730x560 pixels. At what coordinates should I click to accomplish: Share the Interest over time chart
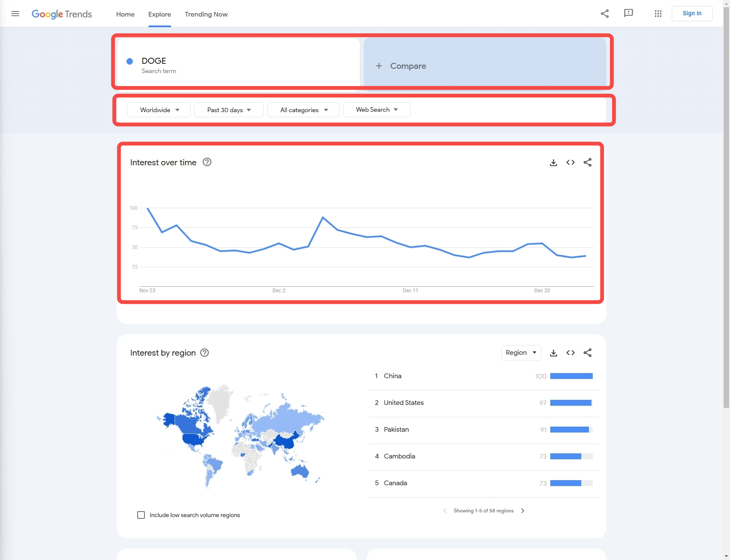coord(587,162)
